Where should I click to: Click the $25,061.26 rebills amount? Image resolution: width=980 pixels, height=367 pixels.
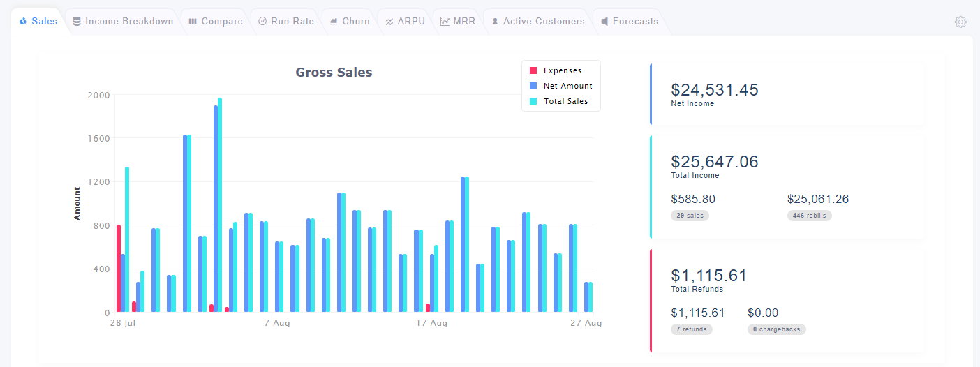click(818, 200)
